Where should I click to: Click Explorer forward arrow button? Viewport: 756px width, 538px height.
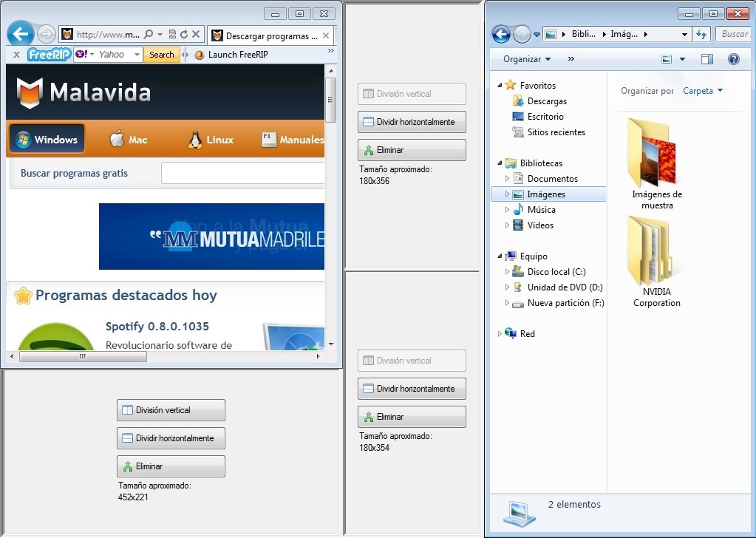pos(522,34)
